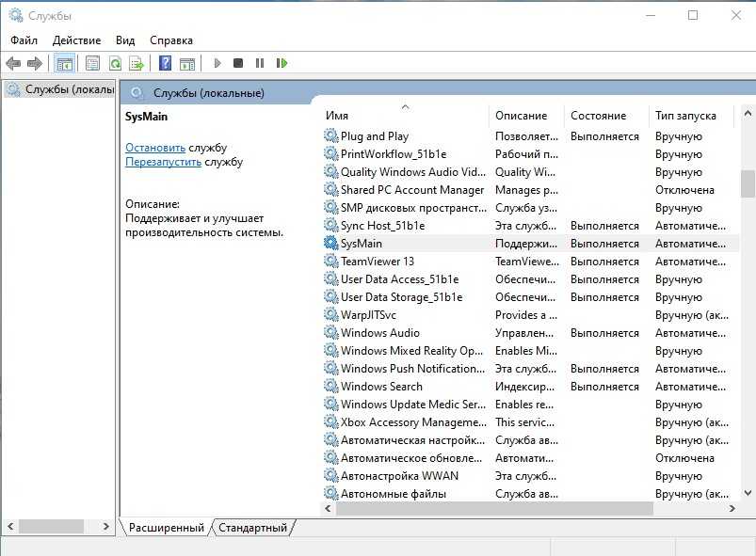This screenshot has height=556, width=756.
Task: Click the gear icon next to Sync Host_51b1e
Action: pos(330,225)
